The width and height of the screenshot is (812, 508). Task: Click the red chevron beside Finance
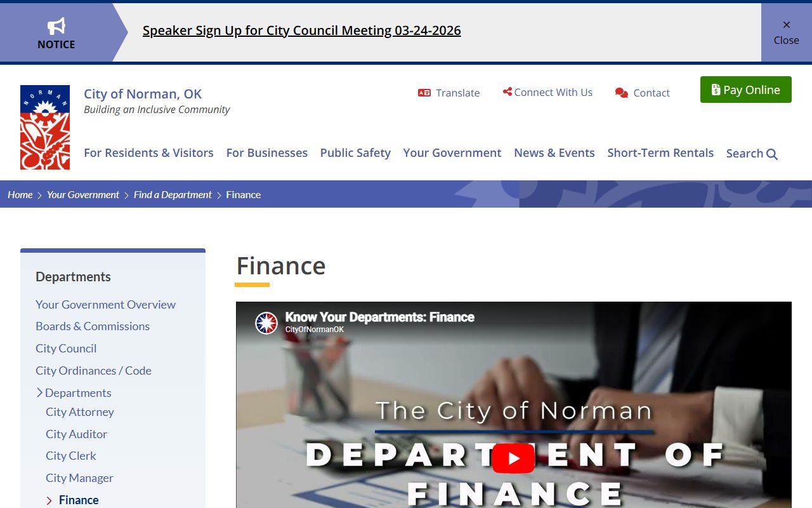pos(49,501)
